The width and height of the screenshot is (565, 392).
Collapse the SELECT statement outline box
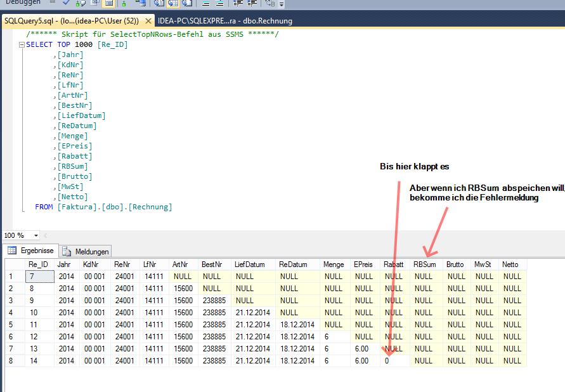click(x=22, y=44)
